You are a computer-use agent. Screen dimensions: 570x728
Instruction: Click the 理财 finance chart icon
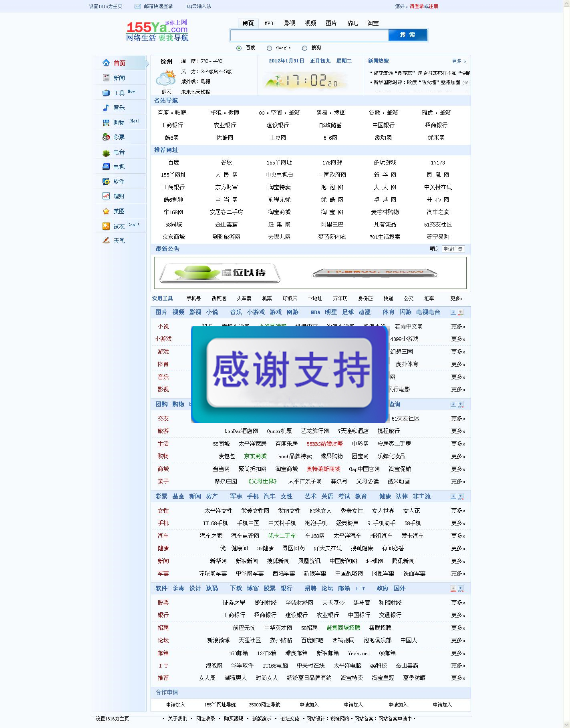[106, 196]
